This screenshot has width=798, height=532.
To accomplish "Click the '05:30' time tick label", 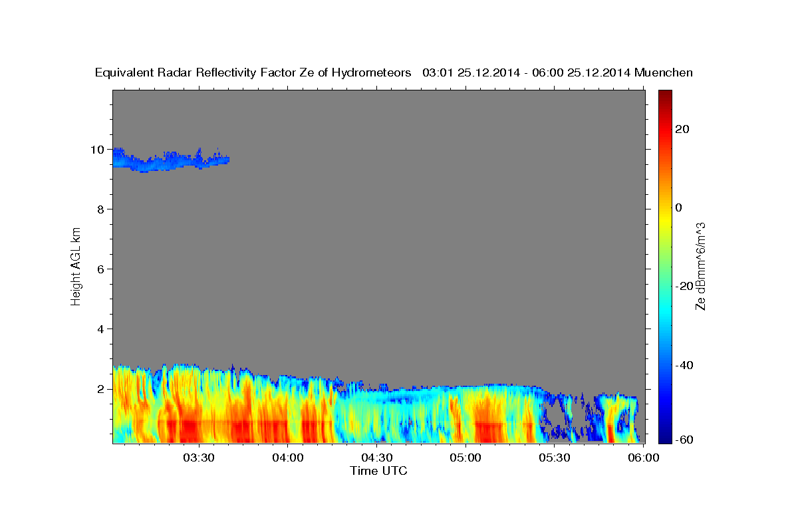I will (x=554, y=458).
